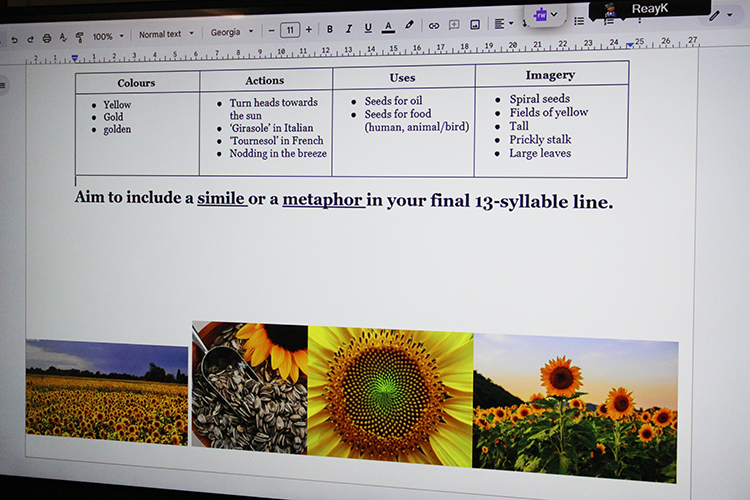Add a comment with the comment icon
This screenshot has height=500, width=750.
click(x=454, y=25)
